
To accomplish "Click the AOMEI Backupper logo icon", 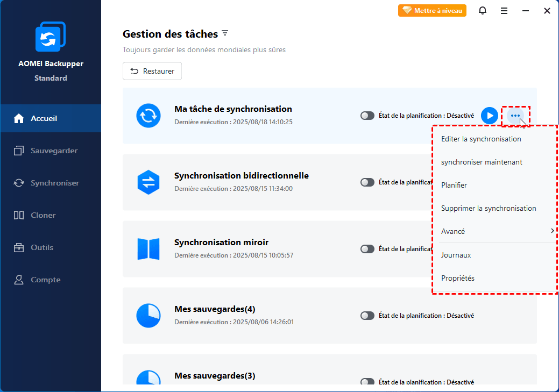I will [50, 37].
